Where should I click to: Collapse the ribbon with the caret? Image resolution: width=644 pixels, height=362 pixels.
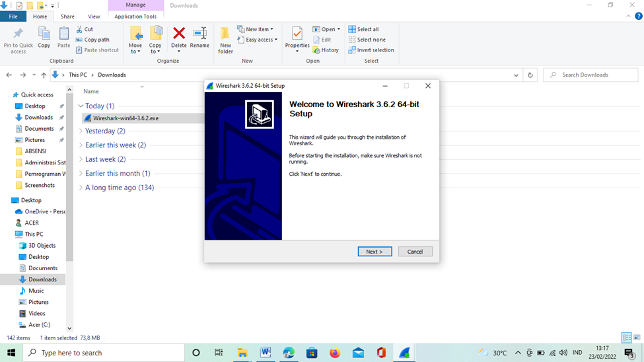point(628,16)
